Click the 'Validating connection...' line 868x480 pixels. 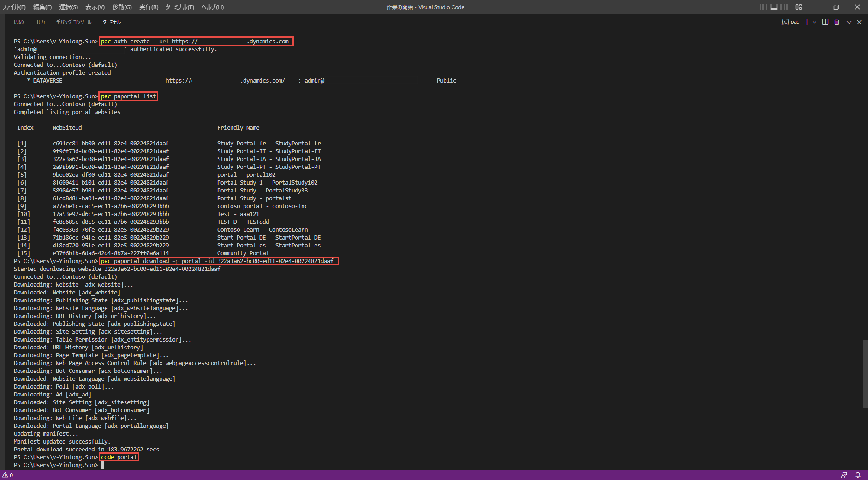(53, 57)
